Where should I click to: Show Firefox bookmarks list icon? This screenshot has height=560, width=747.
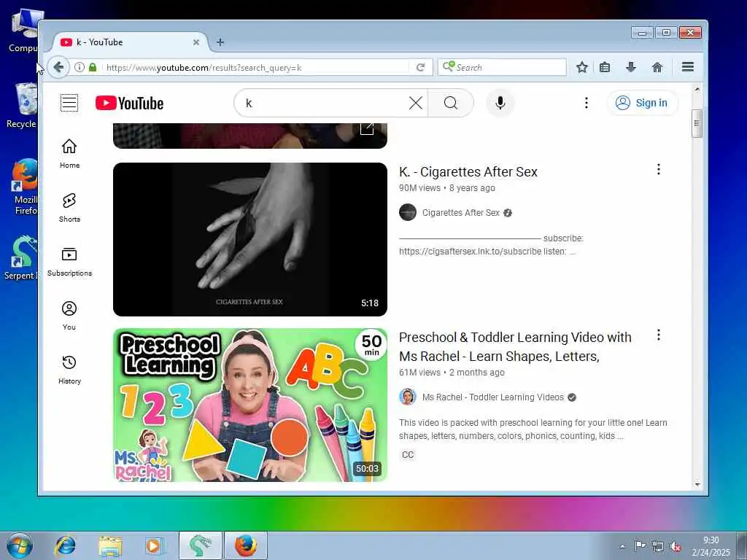pos(605,67)
